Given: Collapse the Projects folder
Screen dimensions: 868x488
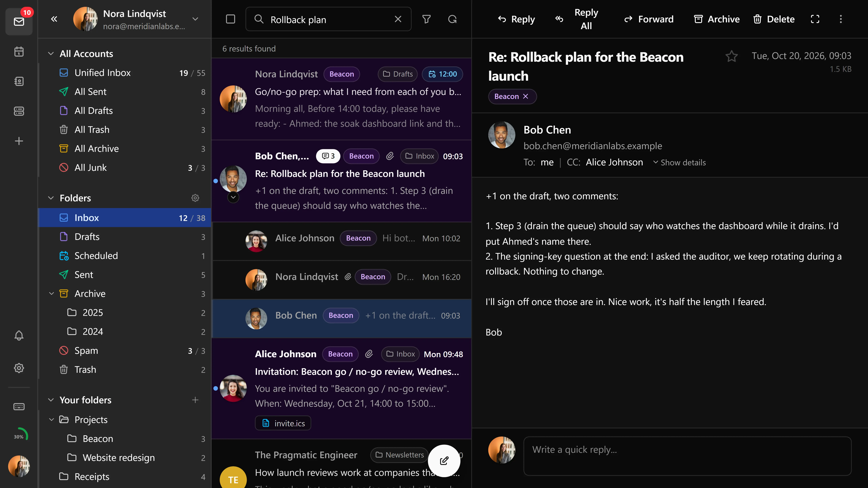Looking at the screenshot, I should click(x=52, y=420).
